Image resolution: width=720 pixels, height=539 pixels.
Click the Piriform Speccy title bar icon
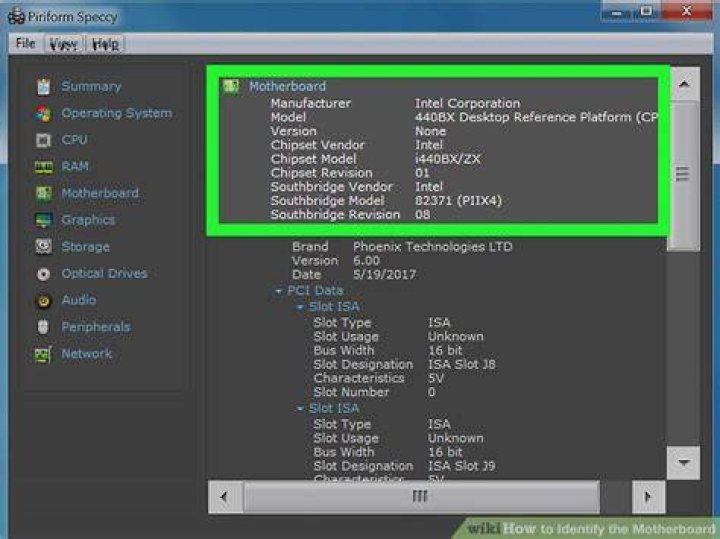point(17,17)
